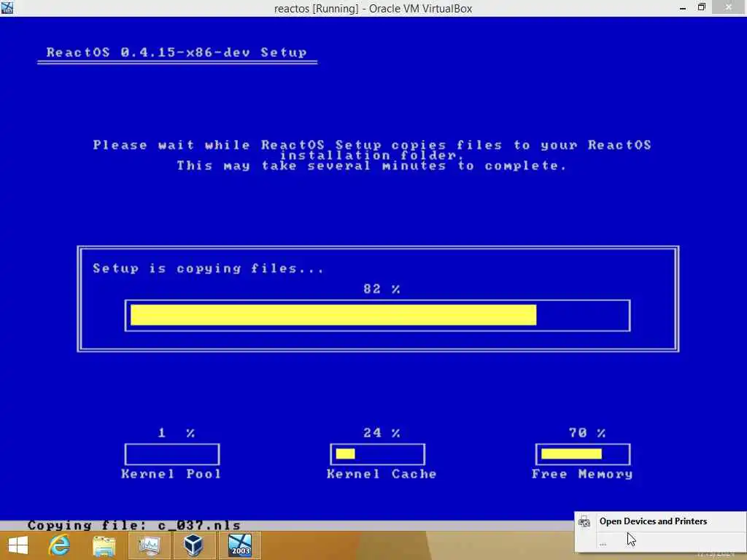Click the ellipsis entry below Open Devices and Printers

tap(603, 544)
